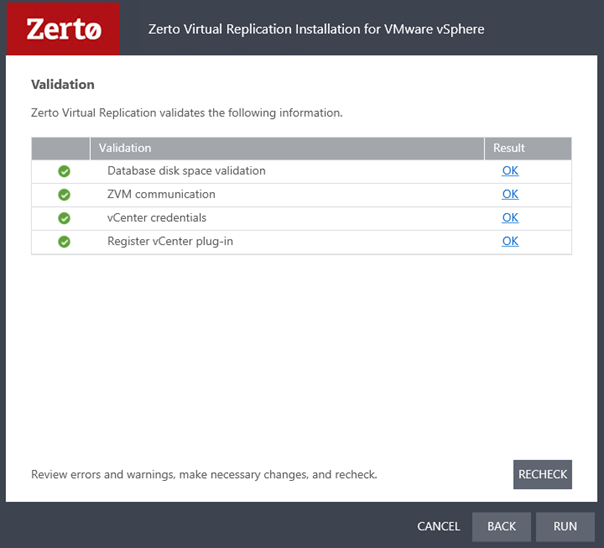Click green check for Database disk space validation
604x548 pixels.
64,171
